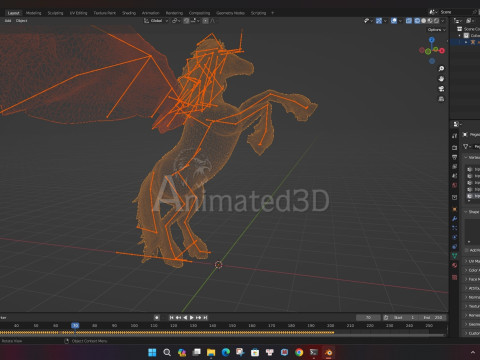The width and height of the screenshot is (480, 360).
Task: Open the Tool properties tab icon
Action: tap(455, 136)
